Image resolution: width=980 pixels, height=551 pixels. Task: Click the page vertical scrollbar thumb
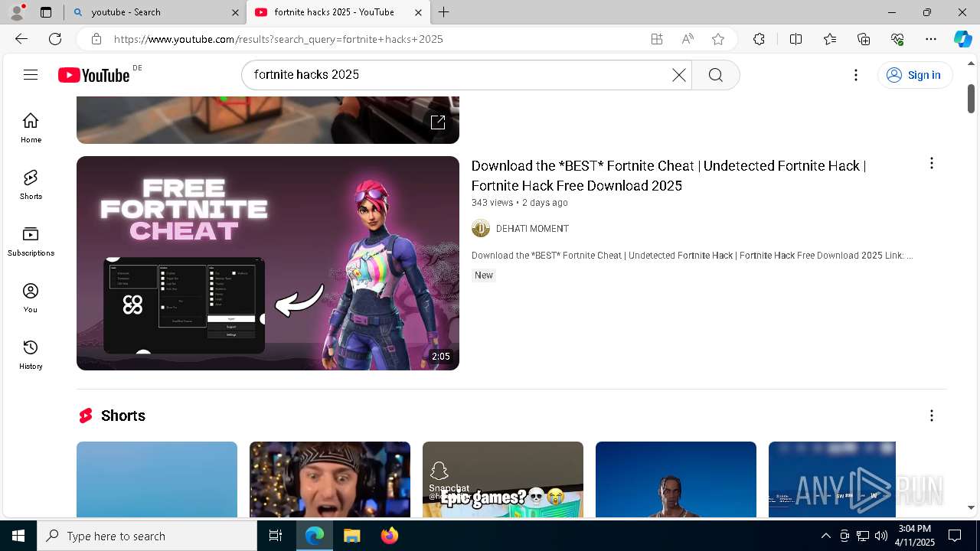click(x=971, y=99)
